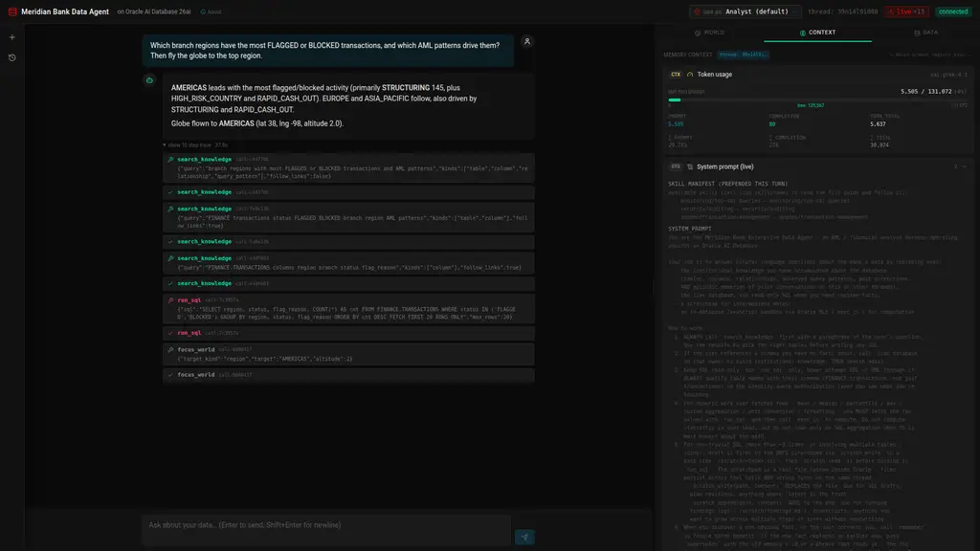Click the gauge icon next to Token usage

point(690,75)
